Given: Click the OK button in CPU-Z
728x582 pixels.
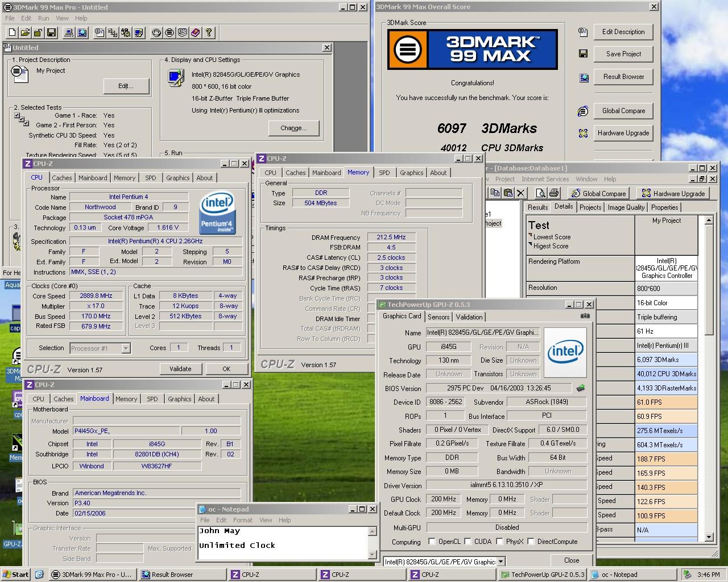Looking at the screenshot, I should pyautogui.click(x=226, y=369).
